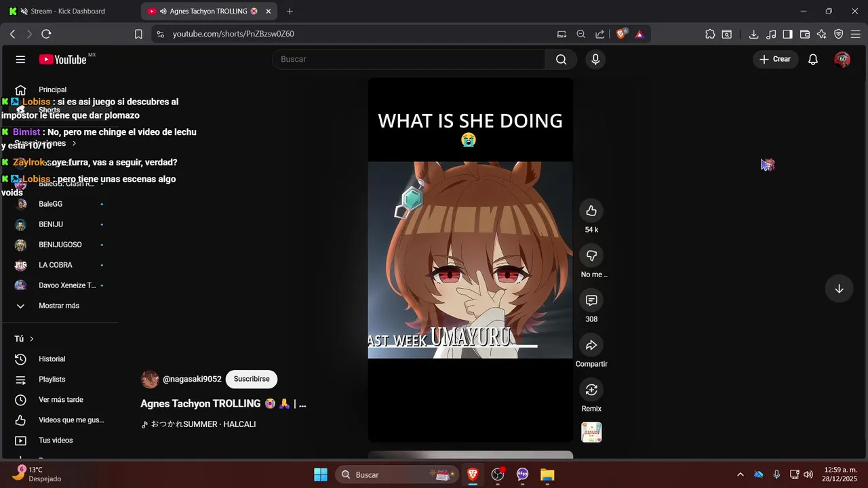This screenshot has width=868, height=488.
Task: Open browser extensions puzzle icon
Action: (x=710, y=34)
